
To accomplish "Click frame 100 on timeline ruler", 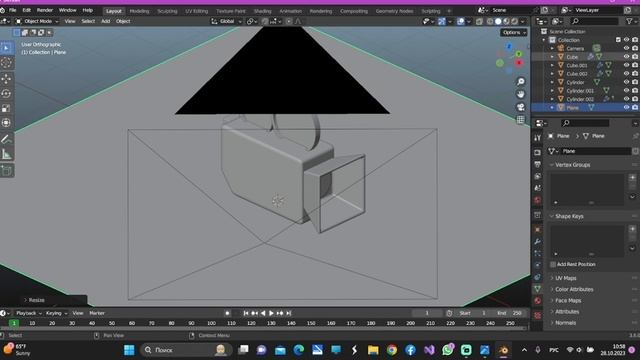I will (211, 323).
